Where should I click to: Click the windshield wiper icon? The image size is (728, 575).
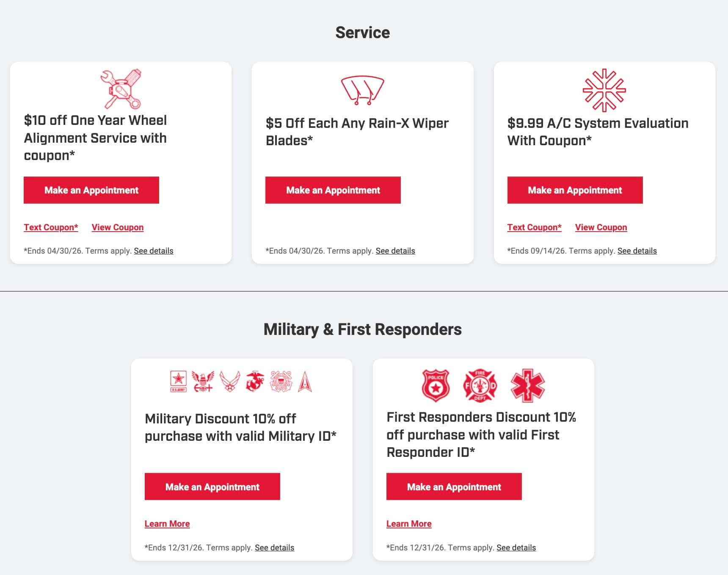click(362, 90)
